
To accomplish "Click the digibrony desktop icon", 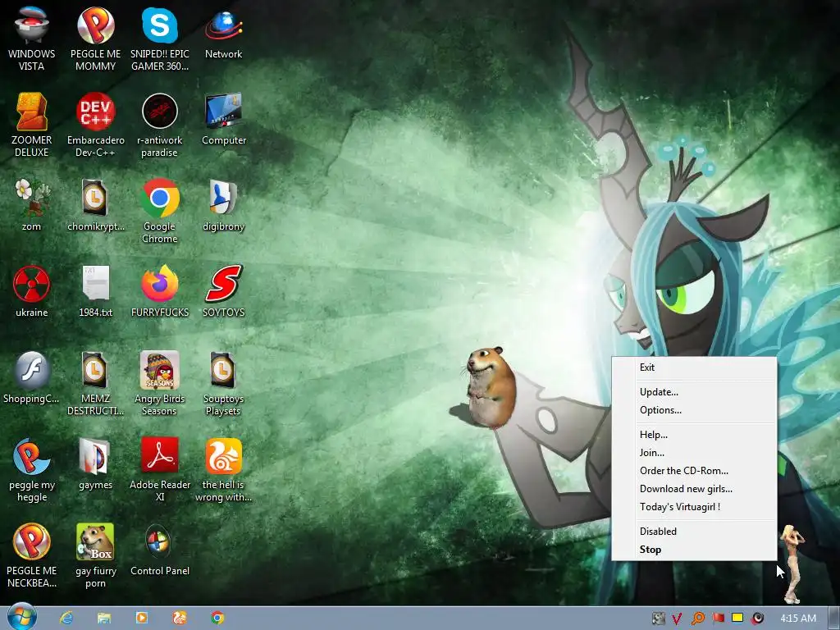I will (x=223, y=204).
